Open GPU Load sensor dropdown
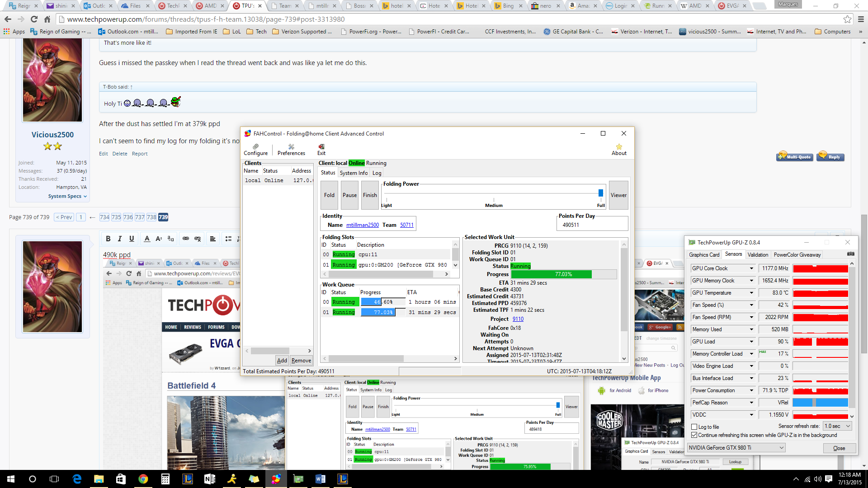868x488 pixels. point(751,342)
